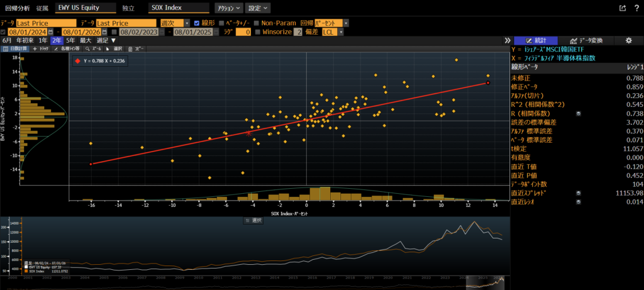Click the データポイント数 row

[x=577, y=184]
